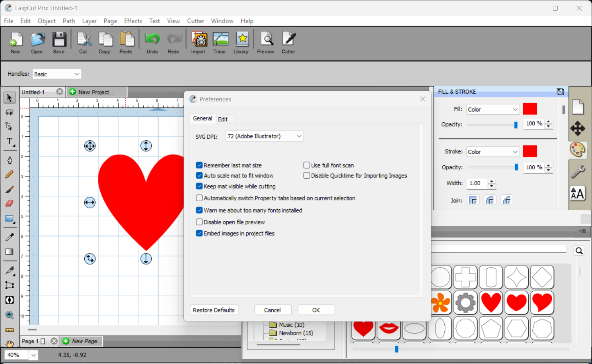
Task: Open the Cutter menu
Action: (x=196, y=21)
